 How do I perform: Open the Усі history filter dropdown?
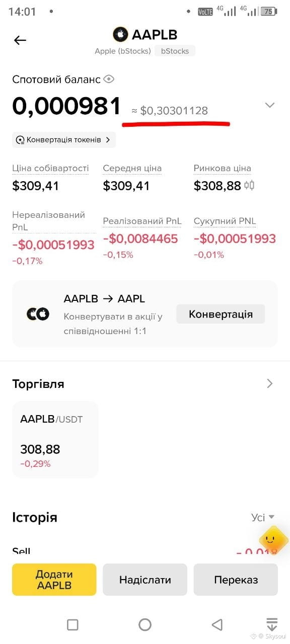(263, 517)
